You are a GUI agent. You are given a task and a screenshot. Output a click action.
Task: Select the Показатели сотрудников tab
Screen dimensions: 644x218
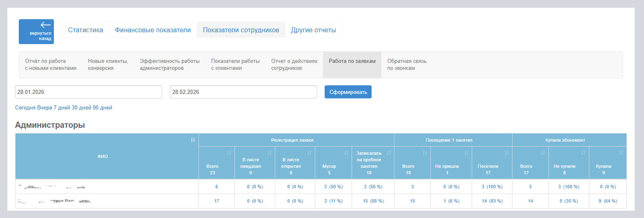(x=241, y=30)
